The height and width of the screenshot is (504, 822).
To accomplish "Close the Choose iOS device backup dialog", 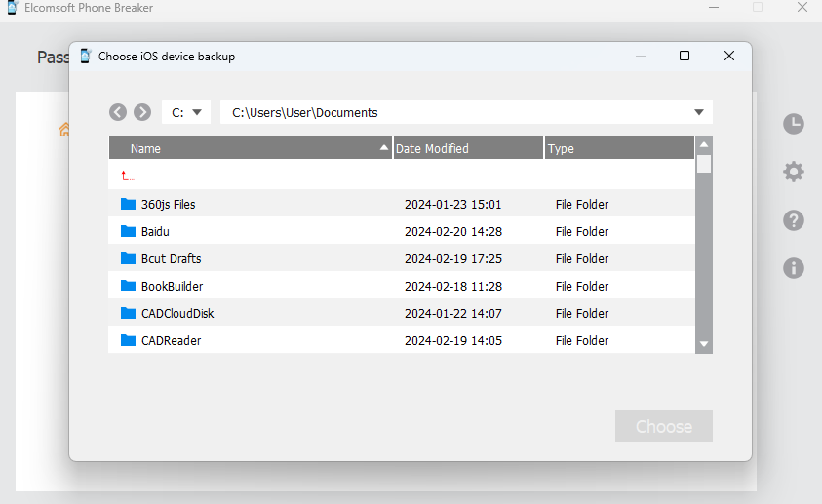I will click(x=728, y=56).
